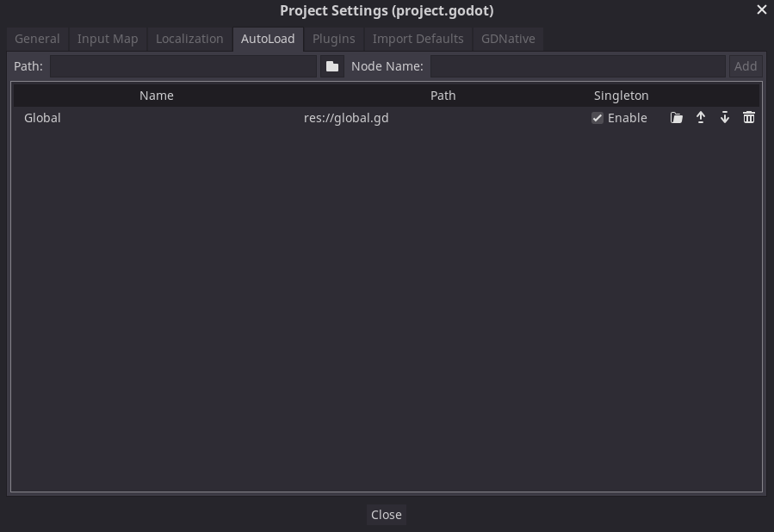Open the Global autoload script file
The height and width of the screenshot is (532, 774).
coord(676,117)
